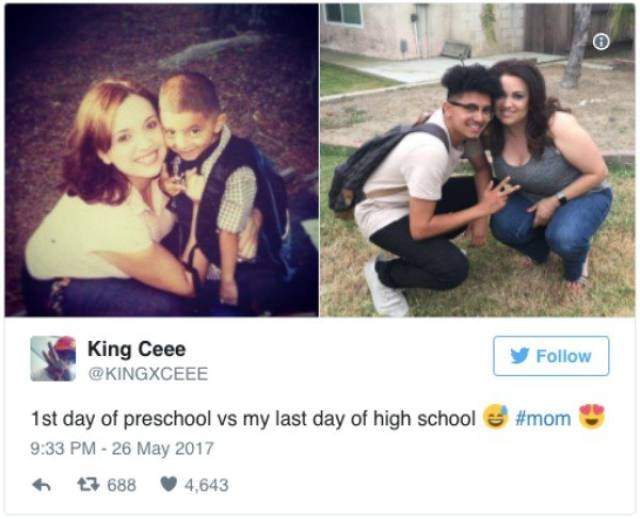Click the reply arrow icon
The height and width of the screenshot is (519, 640).
coord(41,485)
